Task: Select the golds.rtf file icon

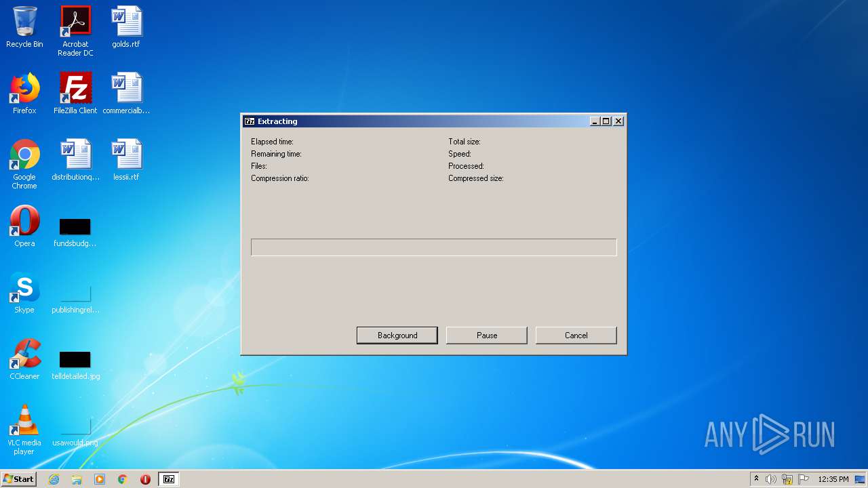Action: point(126,27)
